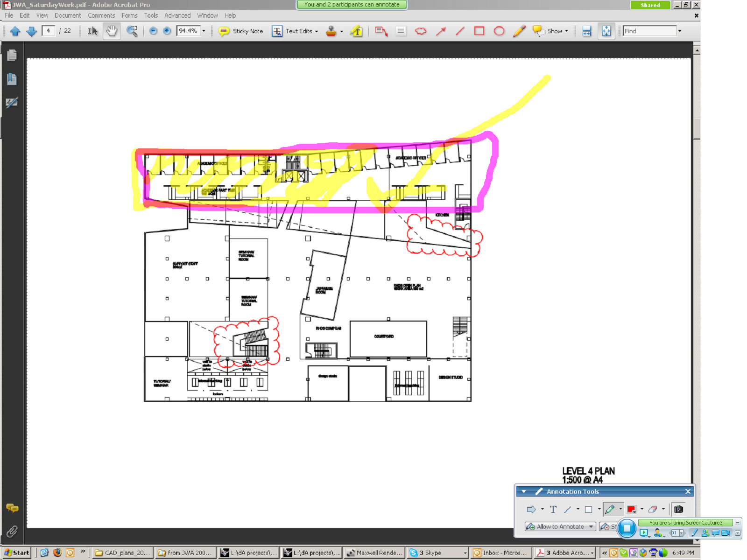Open the Bookmarks navigation panel
747x560 pixels.
point(12,79)
